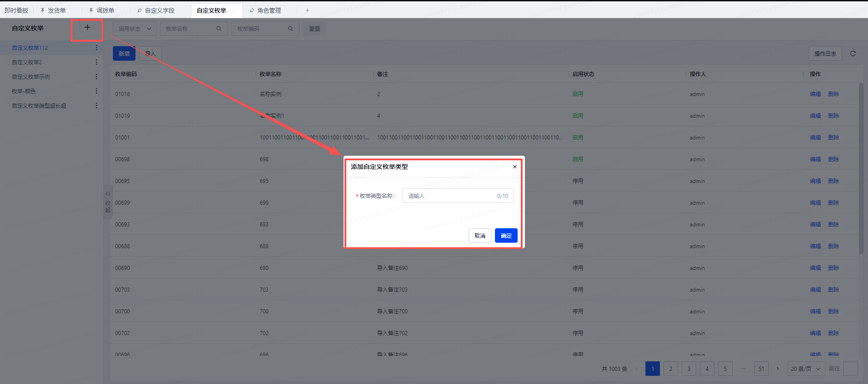Refresh the table with reload icon
This screenshot has height=384, width=868.
click(x=853, y=53)
